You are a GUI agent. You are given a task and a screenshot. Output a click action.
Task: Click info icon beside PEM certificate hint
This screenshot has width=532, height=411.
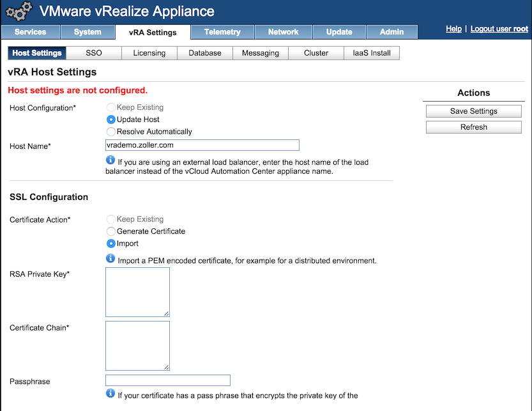tap(110, 258)
